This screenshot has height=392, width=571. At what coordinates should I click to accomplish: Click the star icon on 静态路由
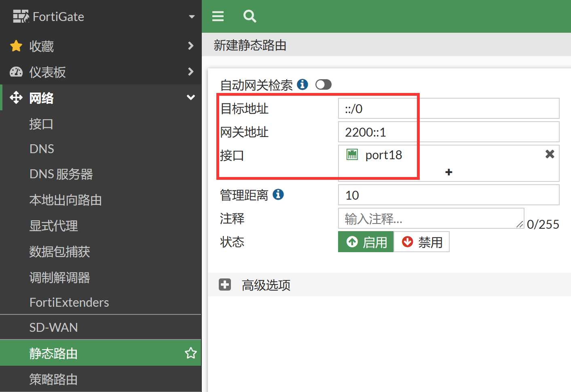click(190, 353)
